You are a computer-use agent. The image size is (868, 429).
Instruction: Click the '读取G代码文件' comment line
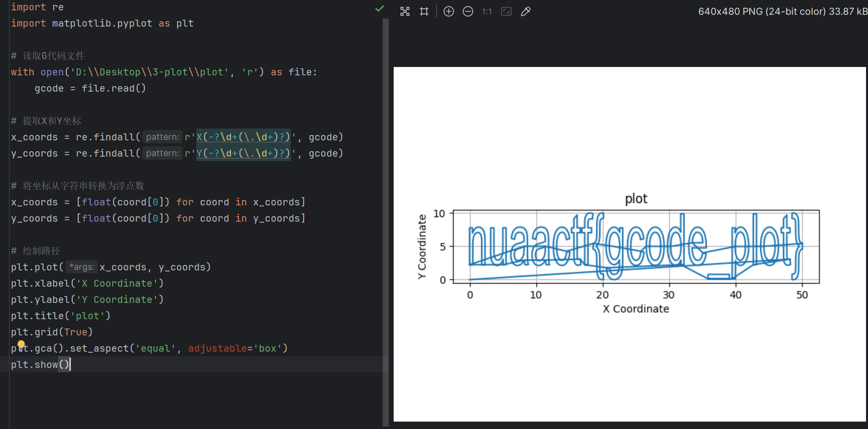48,56
